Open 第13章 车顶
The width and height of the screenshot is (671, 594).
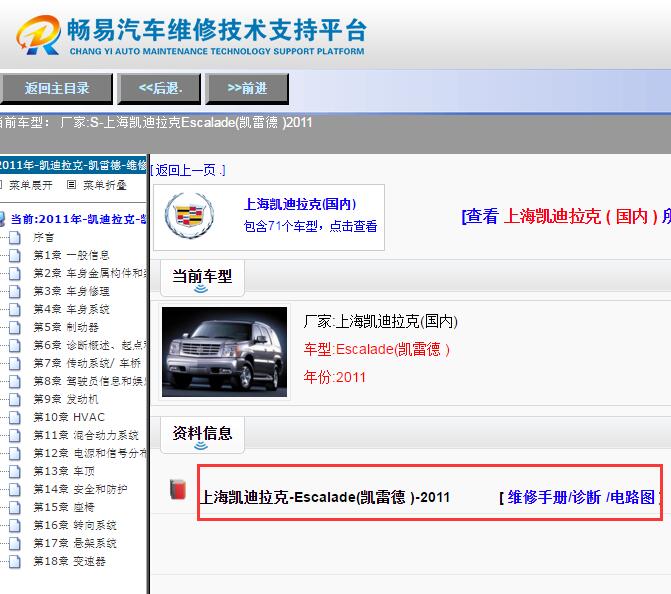pos(64,471)
